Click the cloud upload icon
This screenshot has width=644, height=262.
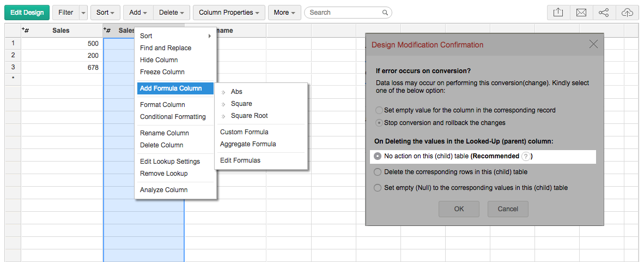point(627,13)
